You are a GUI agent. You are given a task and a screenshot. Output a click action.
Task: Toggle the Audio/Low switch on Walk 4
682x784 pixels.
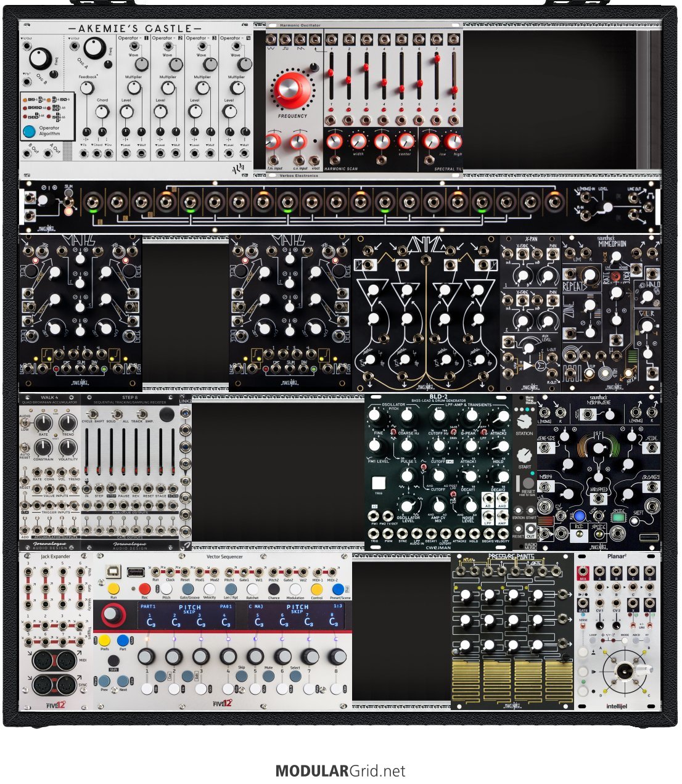(x=25, y=423)
